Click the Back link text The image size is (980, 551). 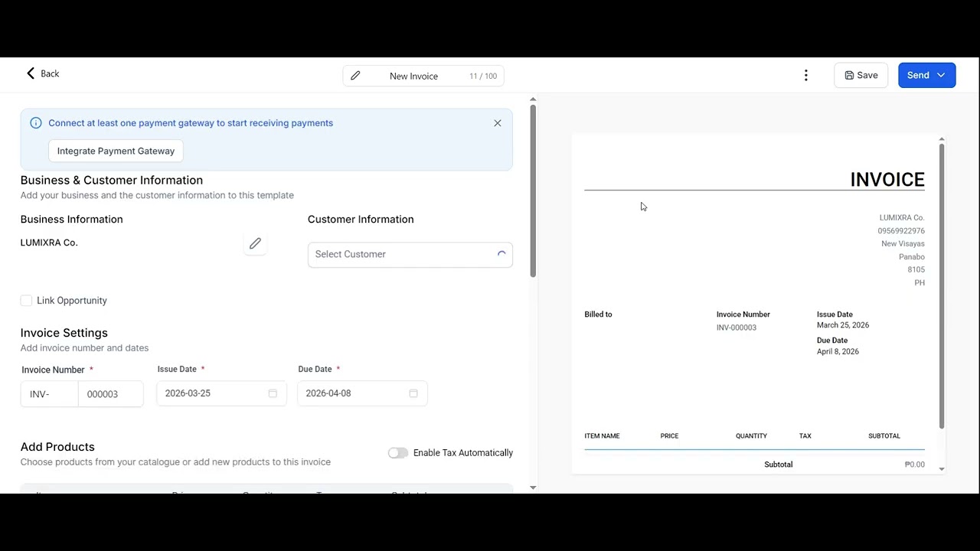pos(50,73)
